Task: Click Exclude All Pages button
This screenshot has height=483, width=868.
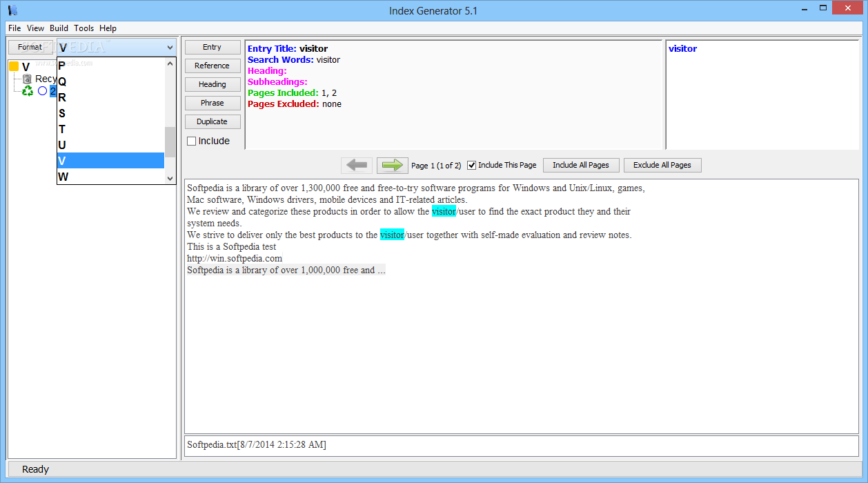Action: tap(662, 165)
